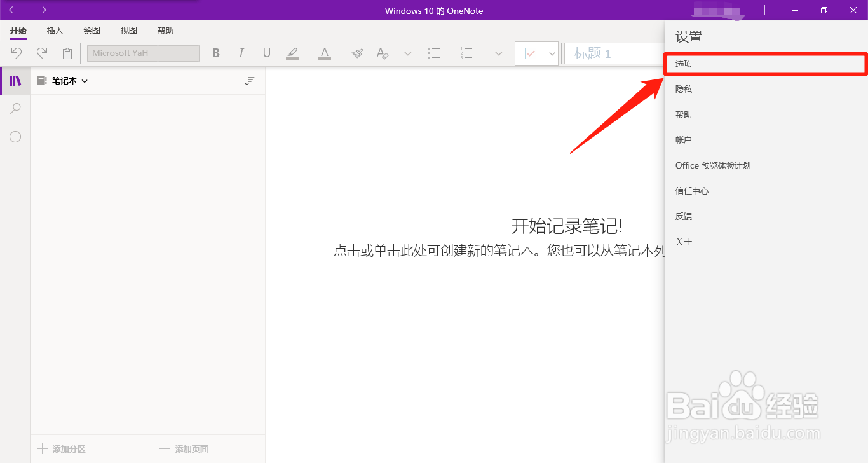This screenshot has width=868, height=463.
Task: Insert a bulleted list
Action: tap(435, 53)
